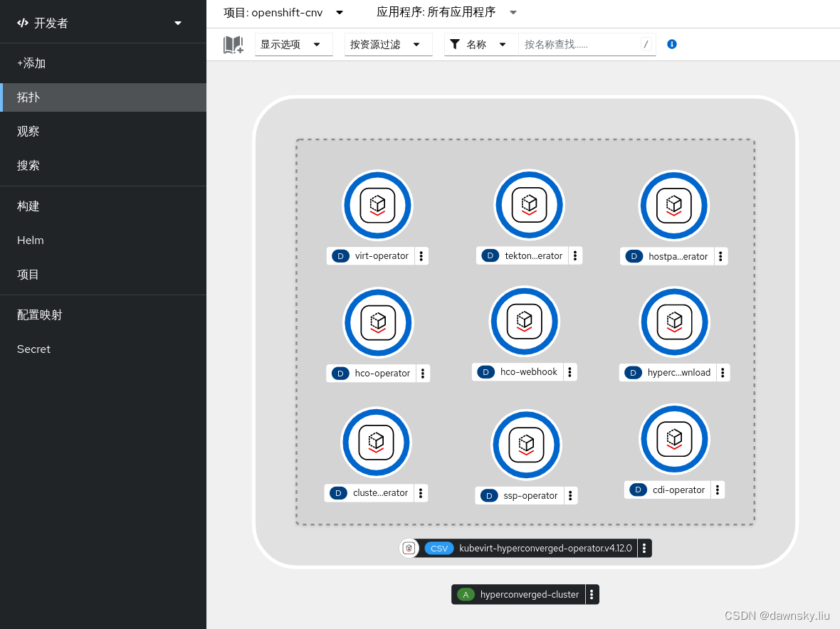Expand the 显示选项 display options dropdown
Image resolution: width=840 pixels, height=629 pixels.
click(293, 44)
